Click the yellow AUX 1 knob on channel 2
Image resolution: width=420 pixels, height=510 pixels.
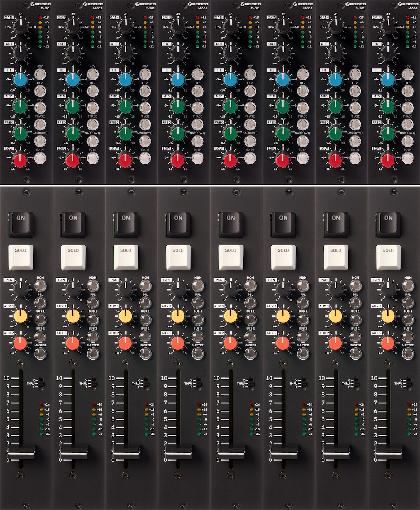click(x=73, y=316)
